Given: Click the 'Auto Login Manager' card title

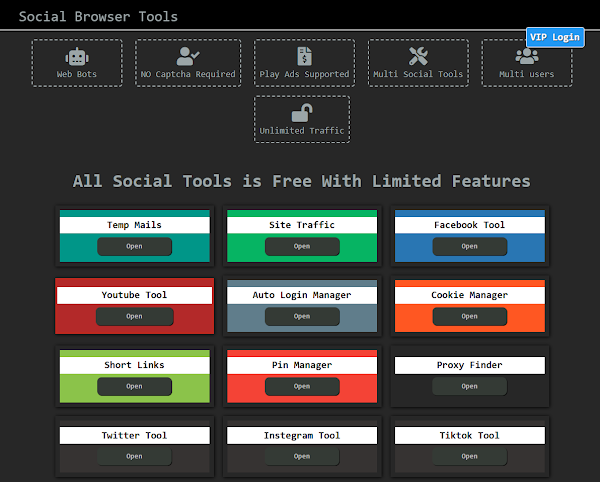Looking at the screenshot, I should tap(302, 295).
